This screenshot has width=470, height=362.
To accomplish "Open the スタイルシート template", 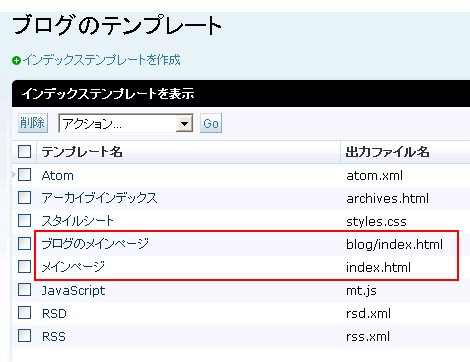I will 78,221.
